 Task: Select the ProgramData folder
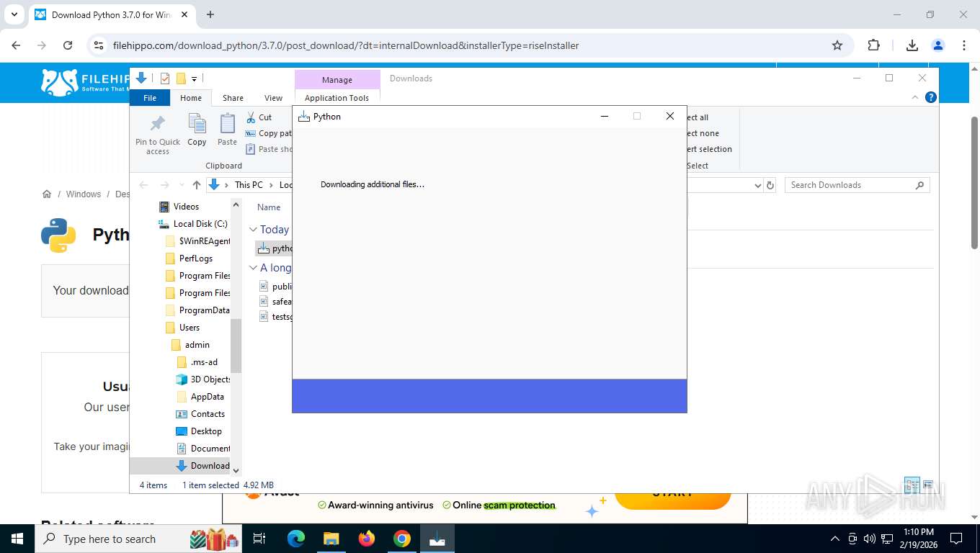[204, 310]
